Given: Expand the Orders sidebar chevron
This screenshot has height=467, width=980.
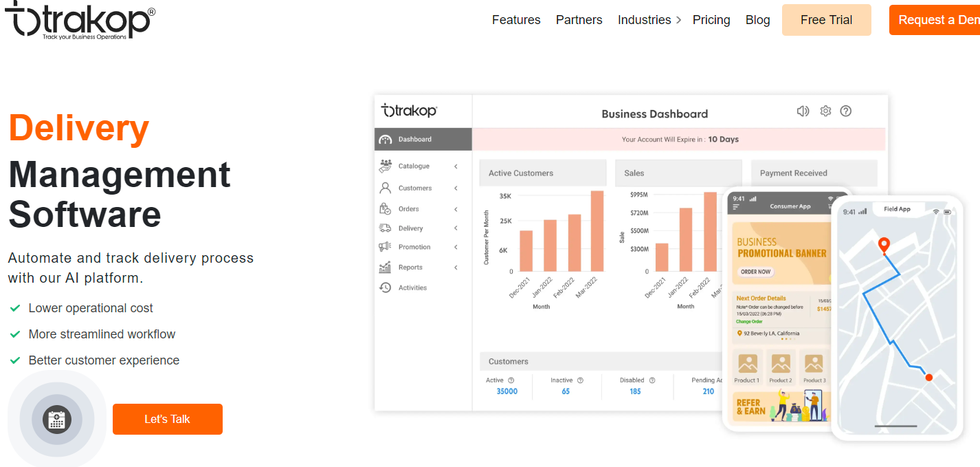Looking at the screenshot, I should [456, 209].
